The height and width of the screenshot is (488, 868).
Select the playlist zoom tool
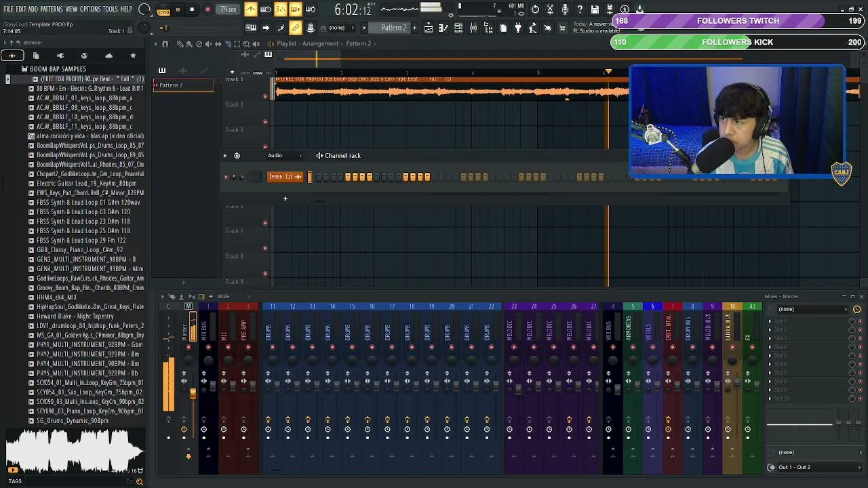coord(246,43)
